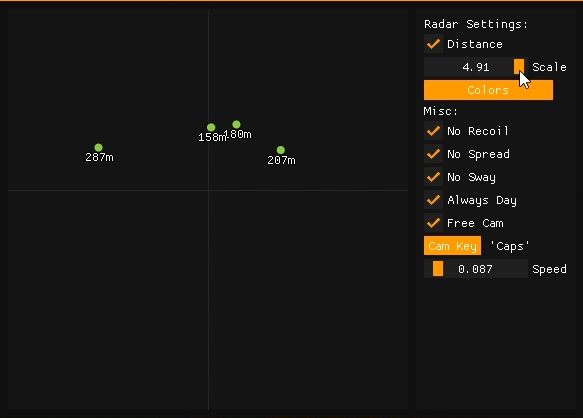Viewport: 583px width, 418px height.
Task: Click the 207m distance label text
Action: (x=281, y=160)
